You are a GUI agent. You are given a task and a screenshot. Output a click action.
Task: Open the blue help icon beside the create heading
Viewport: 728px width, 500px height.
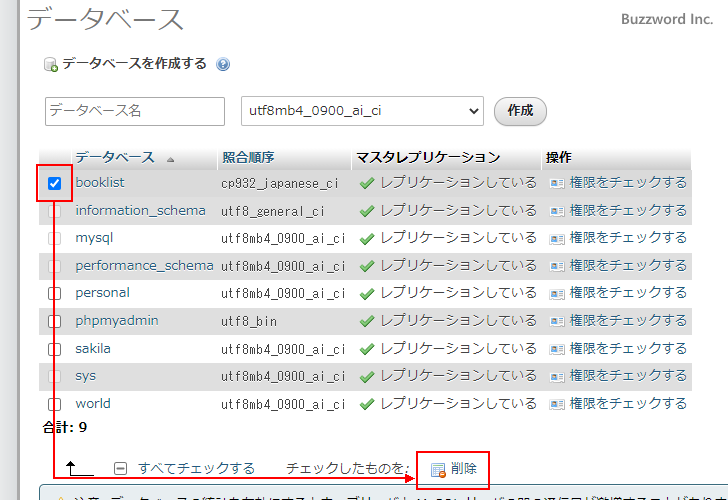[x=223, y=64]
